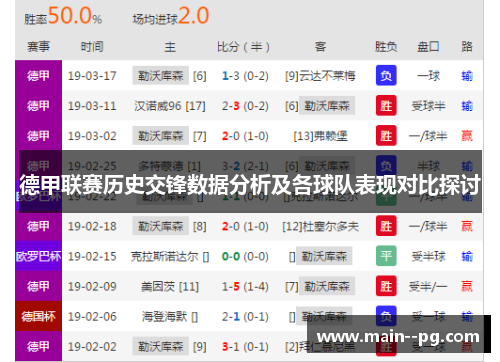Screen dimensions: 500x362
Task: Click the red 胜 badge in 19-03-02 row
Action: click(386, 135)
